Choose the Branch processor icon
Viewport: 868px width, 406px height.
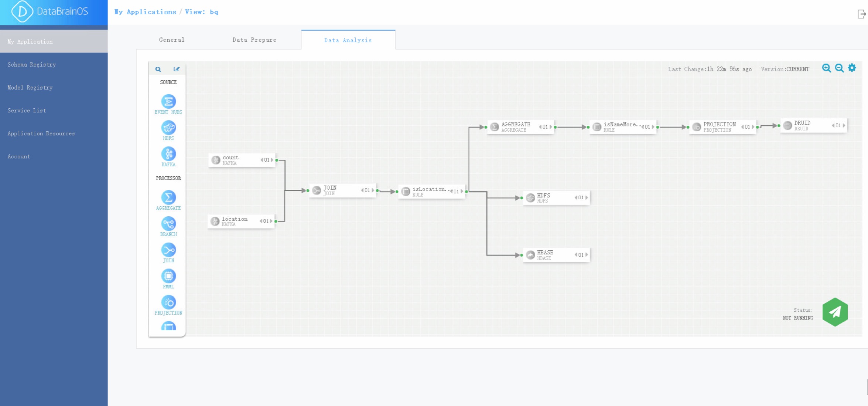(x=168, y=224)
